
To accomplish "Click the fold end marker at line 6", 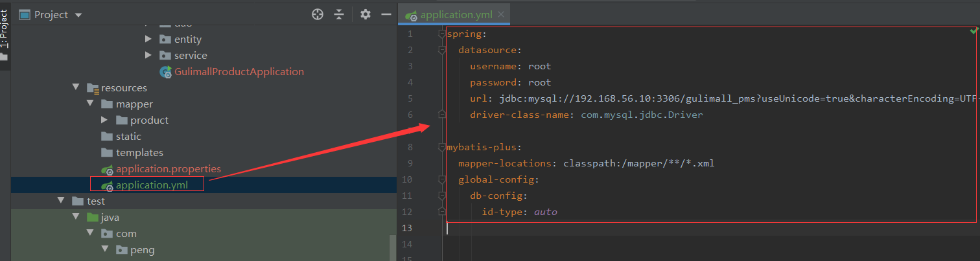I will click(x=442, y=115).
